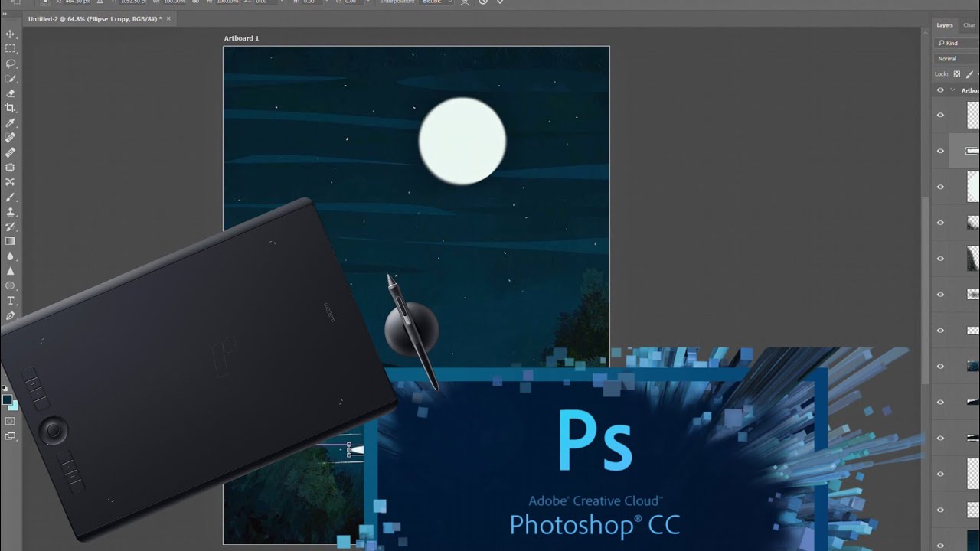Select the Clone Stamp tool

click(x=11, y=212)
